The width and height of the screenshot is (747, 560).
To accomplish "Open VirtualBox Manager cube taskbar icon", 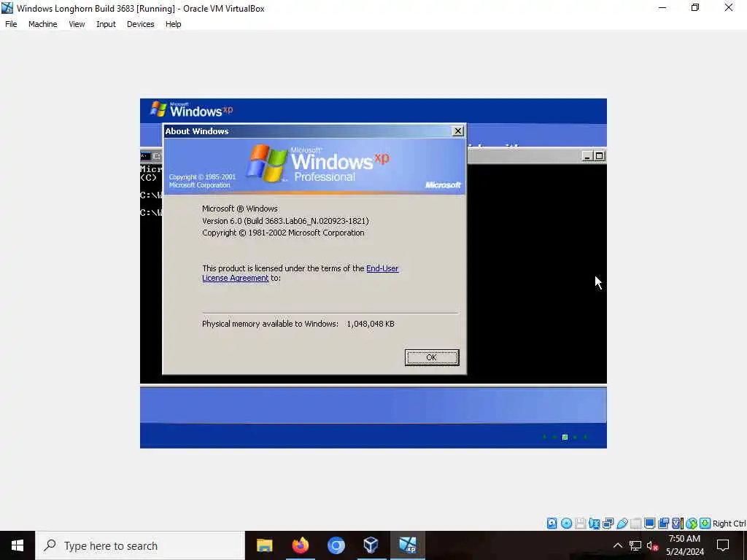I will pyautogui.click(x=371, y=545).
